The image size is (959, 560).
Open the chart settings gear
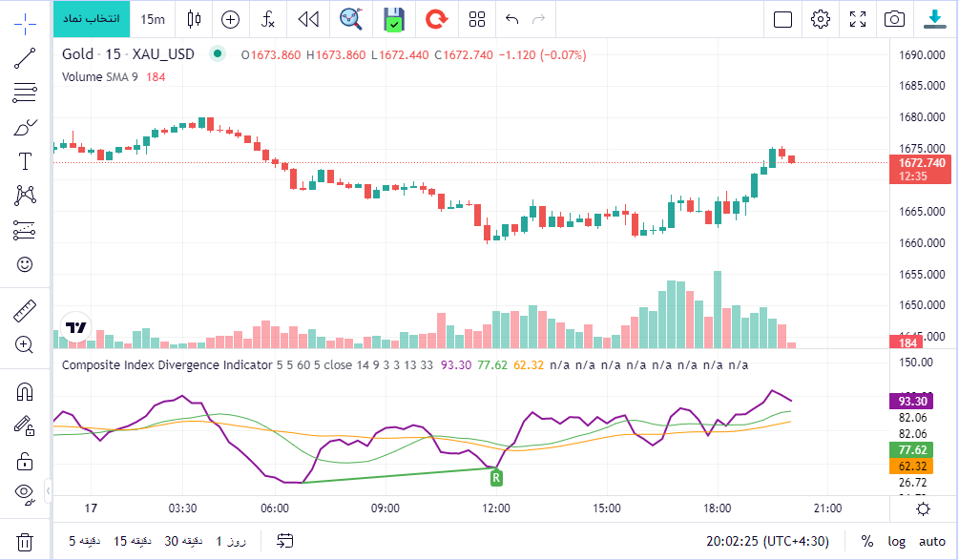tap(820, 19)
